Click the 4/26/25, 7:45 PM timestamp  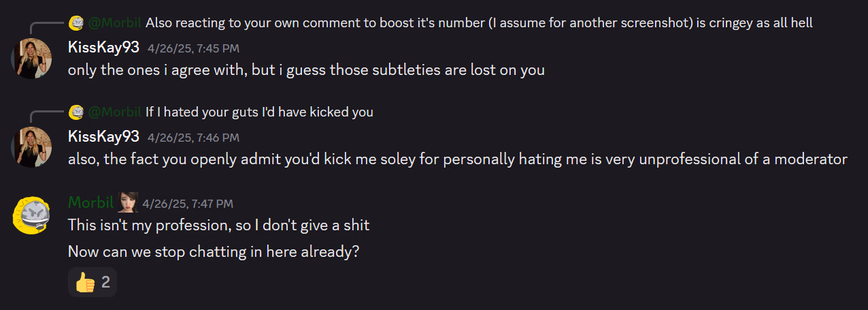coord(193,48)
